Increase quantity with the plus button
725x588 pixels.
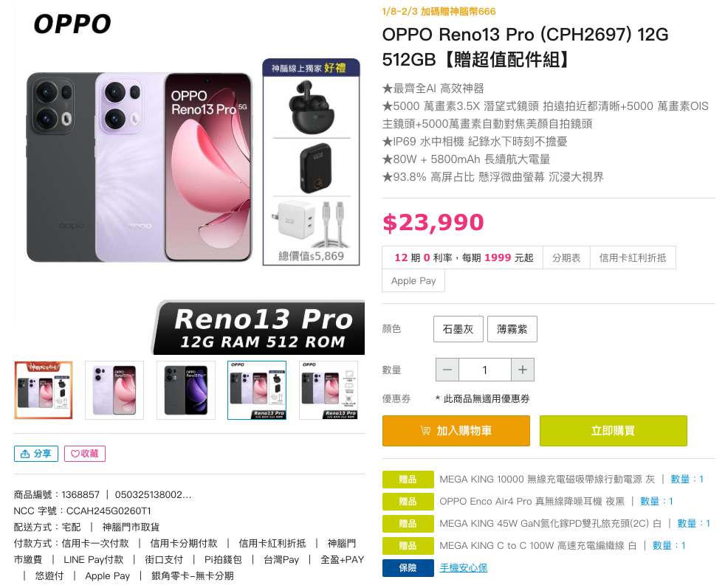point(523,370)
